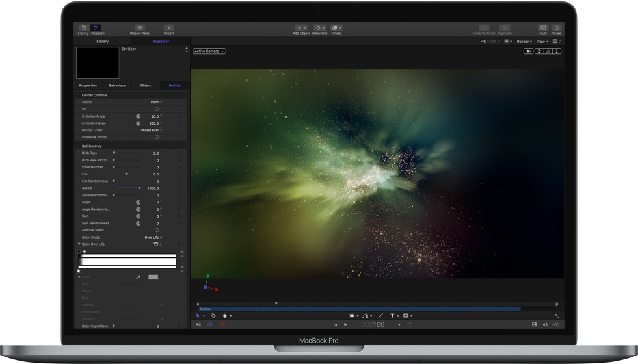Enable the Additive Blend checkbox
This screenshot has width=638, height=364.
point(157,230)
